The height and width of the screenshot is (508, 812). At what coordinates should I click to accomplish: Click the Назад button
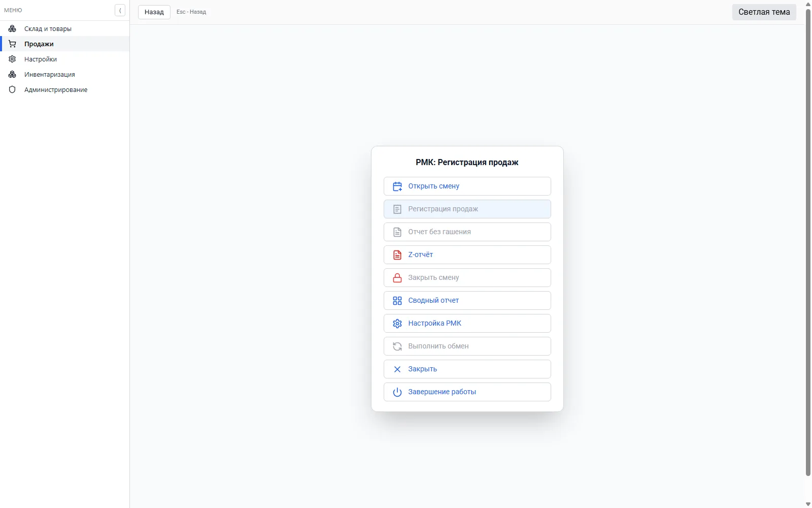pos(154,12)
